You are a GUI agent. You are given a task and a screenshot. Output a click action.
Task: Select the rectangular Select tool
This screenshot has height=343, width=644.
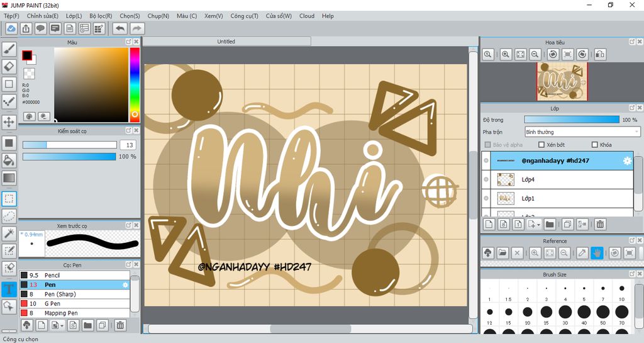coord(9,199)
